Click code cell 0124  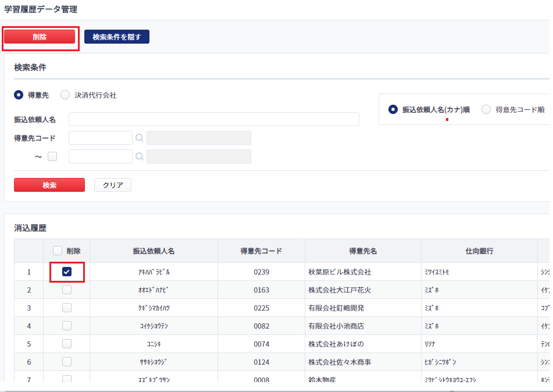(x=261, y=362)
